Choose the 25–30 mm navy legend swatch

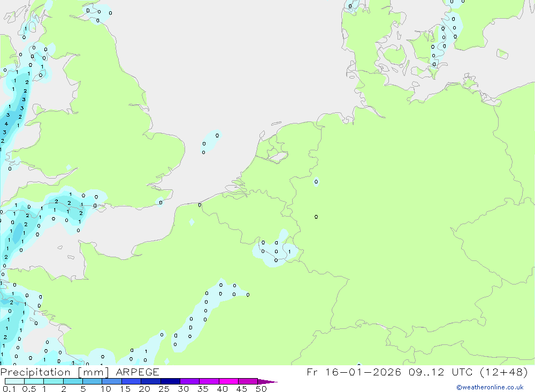[170, 381]
